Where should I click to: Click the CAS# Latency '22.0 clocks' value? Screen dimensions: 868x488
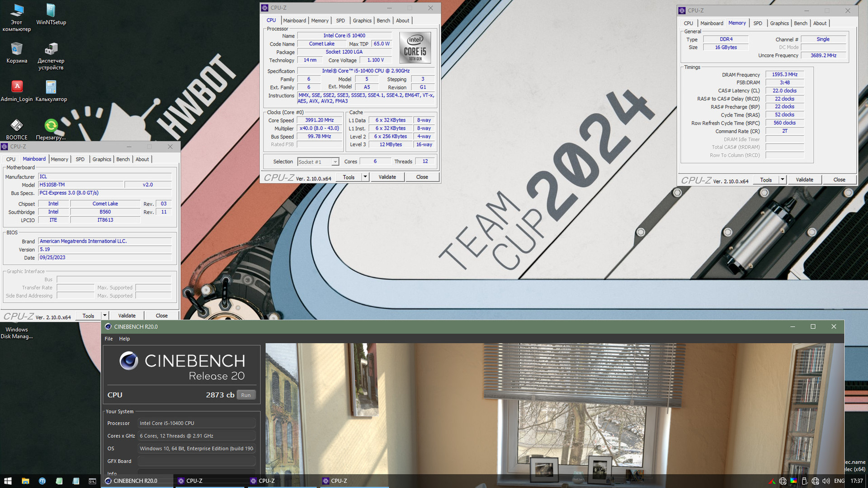tap(784, 91)
